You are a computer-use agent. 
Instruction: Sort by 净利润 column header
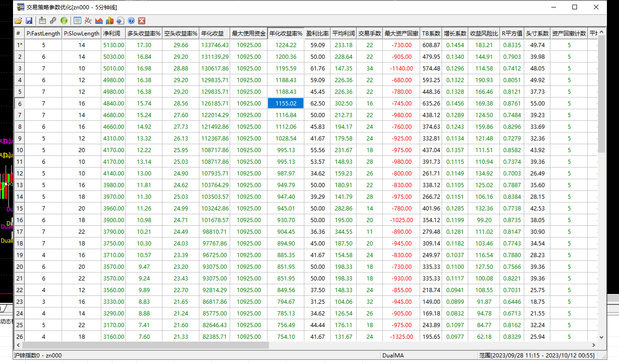[113, 33]
